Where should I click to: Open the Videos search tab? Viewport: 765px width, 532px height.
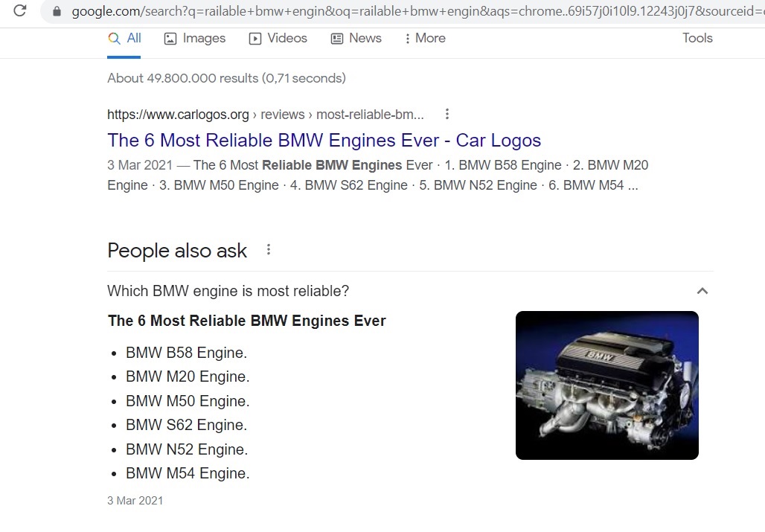[x=278, y=38]
